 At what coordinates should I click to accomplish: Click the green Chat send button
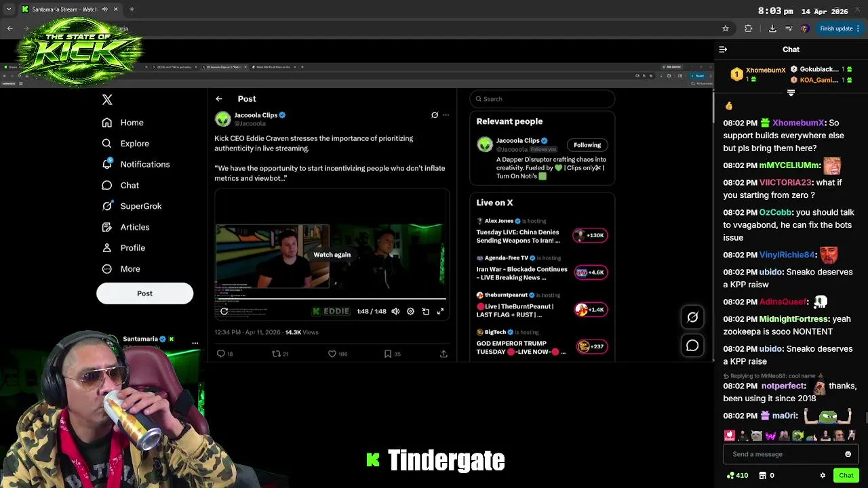pos(846,475)
